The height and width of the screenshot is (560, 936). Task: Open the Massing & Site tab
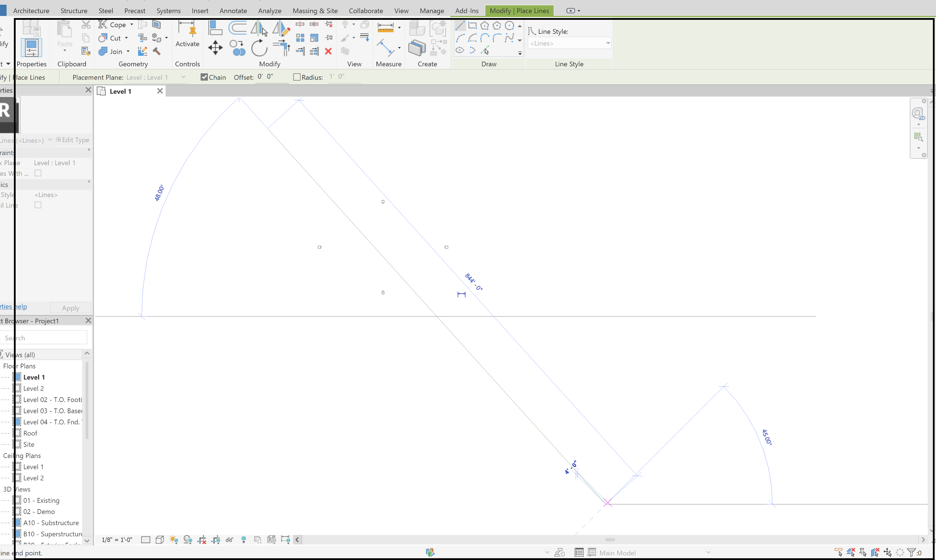pos(315,10)
